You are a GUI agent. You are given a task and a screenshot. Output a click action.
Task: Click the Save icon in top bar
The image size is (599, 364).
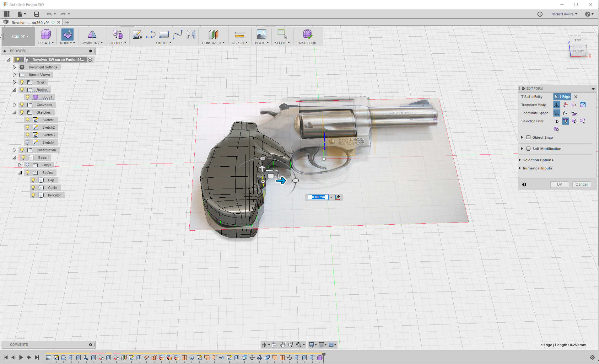36,14
